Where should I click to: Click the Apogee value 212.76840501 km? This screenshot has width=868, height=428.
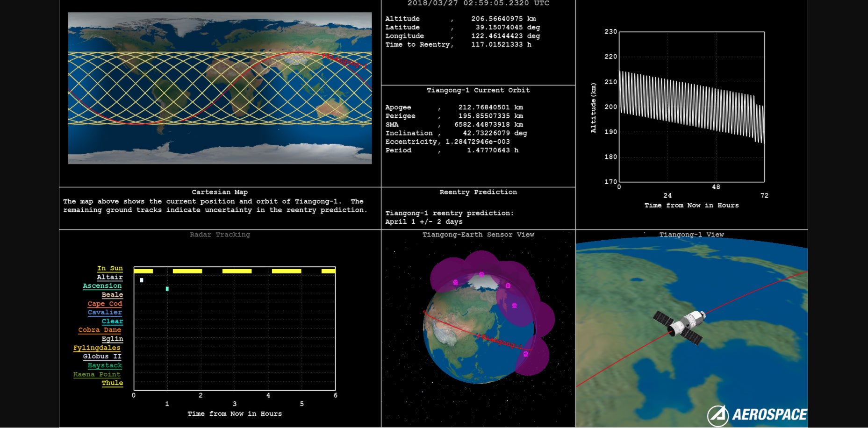[x=490, y=107]
